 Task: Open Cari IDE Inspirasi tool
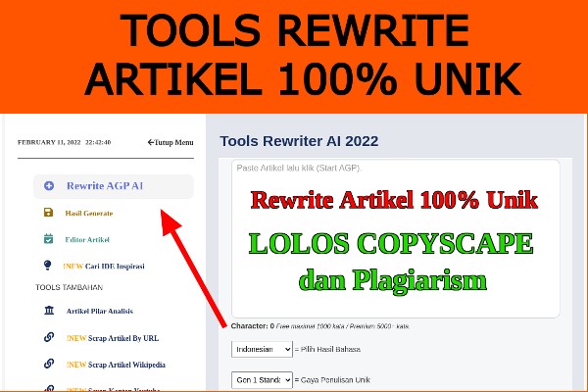pos(104,266)
